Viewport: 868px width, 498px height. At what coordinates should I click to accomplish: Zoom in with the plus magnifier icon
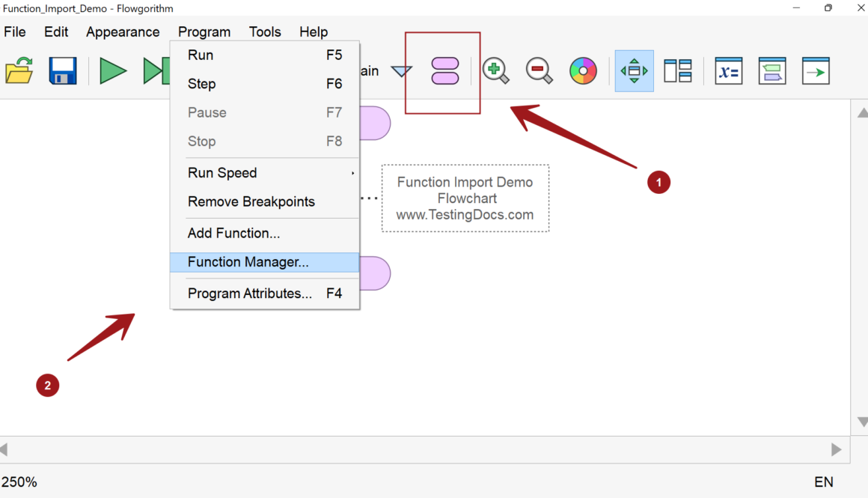point(495,71)
